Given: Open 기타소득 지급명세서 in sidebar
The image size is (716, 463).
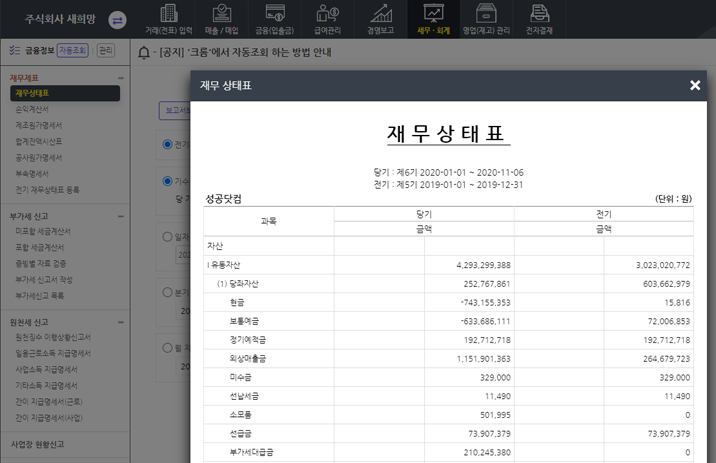Looking at the screenshot, I should [46, 385].
